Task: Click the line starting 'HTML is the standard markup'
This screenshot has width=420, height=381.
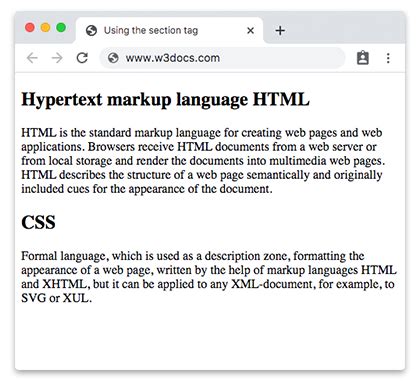Action: (202, 133)
